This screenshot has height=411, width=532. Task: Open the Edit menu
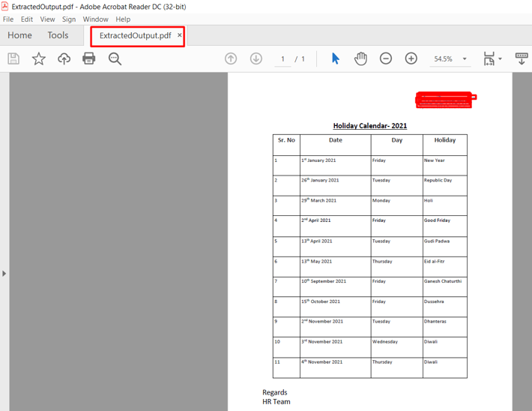(x=27, y=19)
